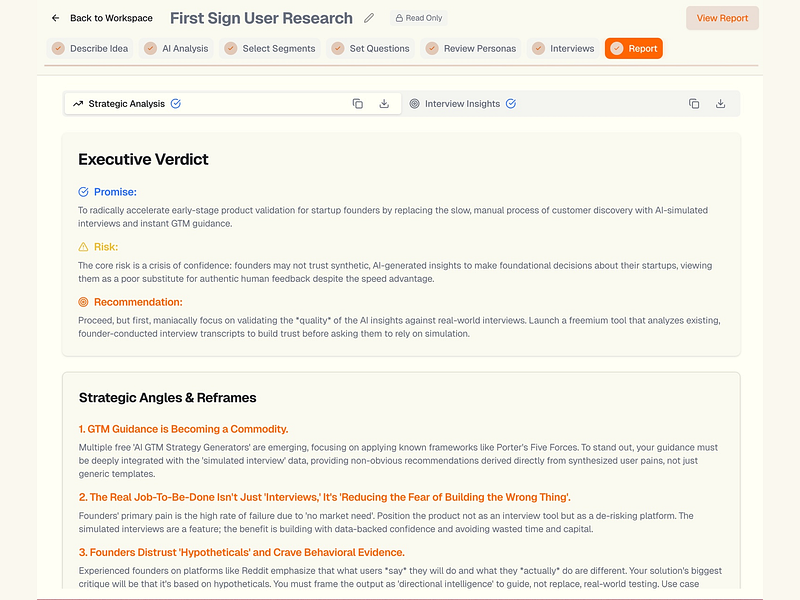Go to Set Questions step
800x600 pixels.
click(x=370, y=48)
